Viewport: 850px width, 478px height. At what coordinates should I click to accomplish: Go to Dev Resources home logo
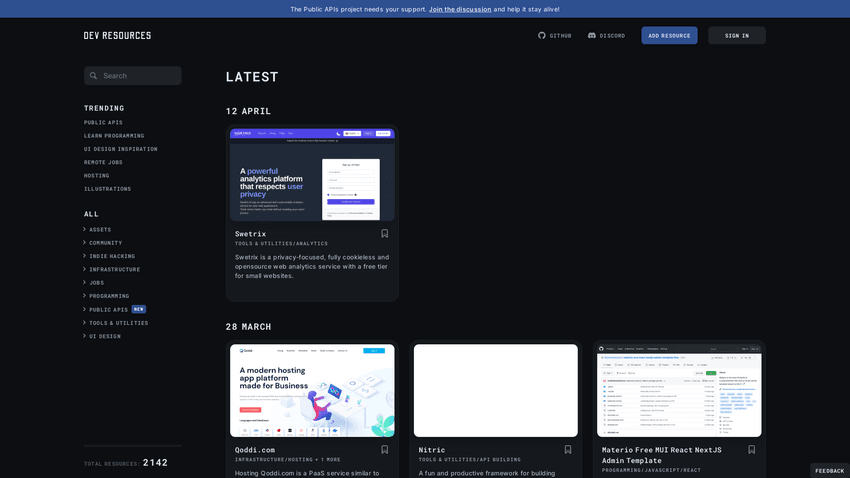point(117,36)
